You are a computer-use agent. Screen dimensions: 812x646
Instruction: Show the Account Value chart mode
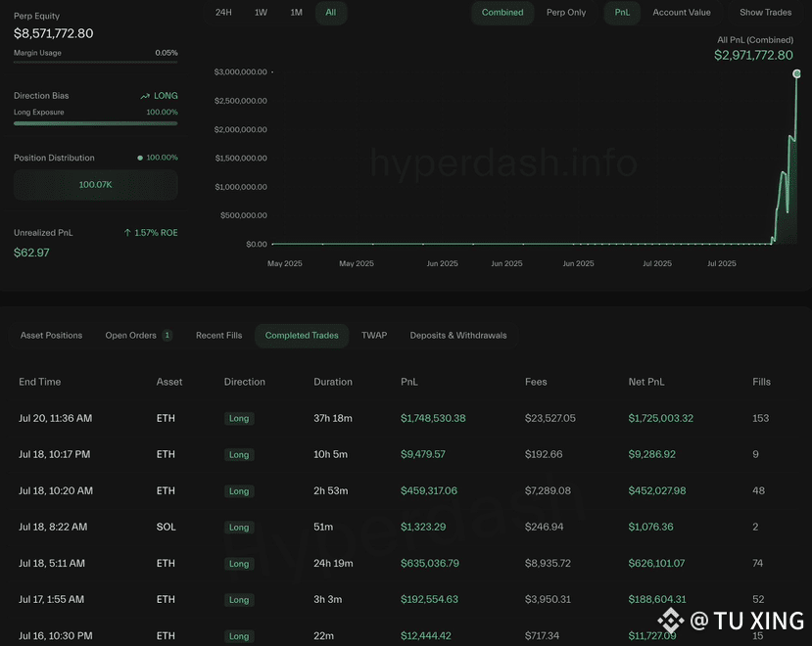pyautogui.click(x=682, y=13)
